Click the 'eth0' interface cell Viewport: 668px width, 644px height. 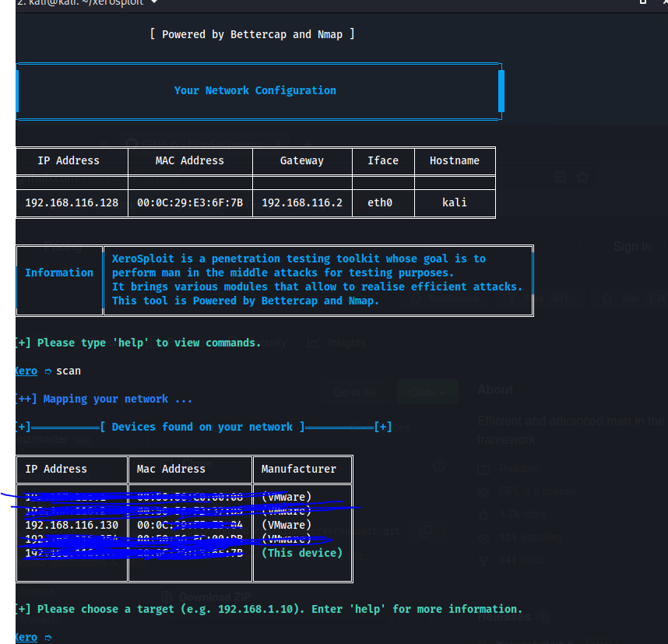[x=380, y=203]
